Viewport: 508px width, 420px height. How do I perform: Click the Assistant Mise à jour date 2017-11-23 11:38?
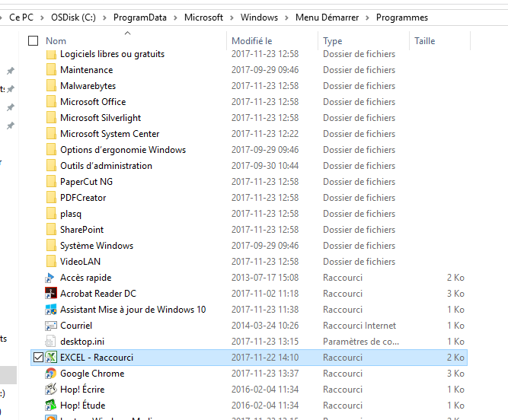265,310
